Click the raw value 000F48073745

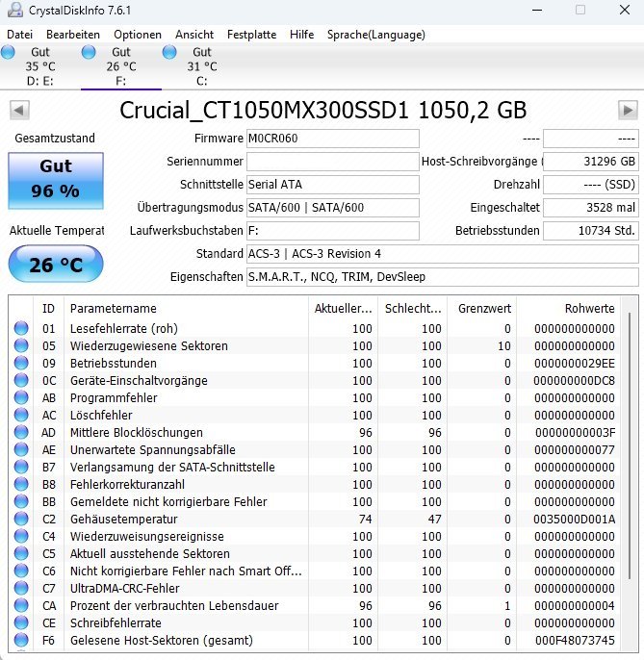click(575, 640)
